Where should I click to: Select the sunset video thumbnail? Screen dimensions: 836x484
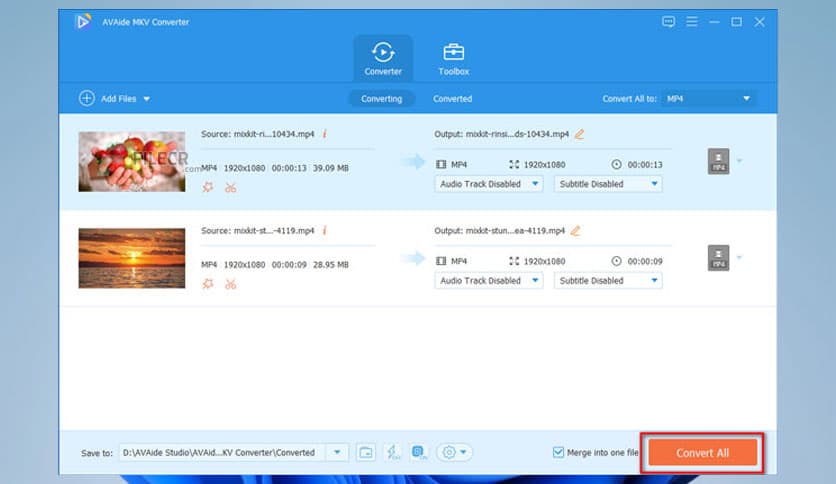132,259
